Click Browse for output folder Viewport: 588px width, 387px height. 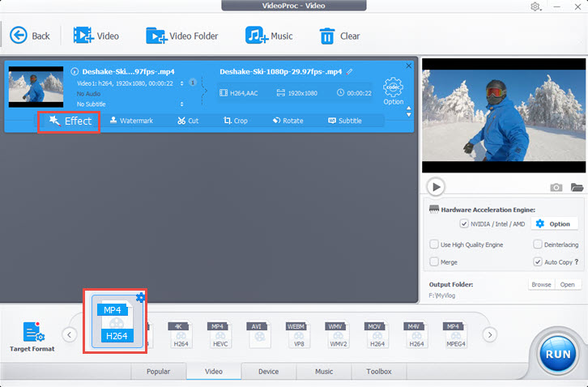click(540, 284)
